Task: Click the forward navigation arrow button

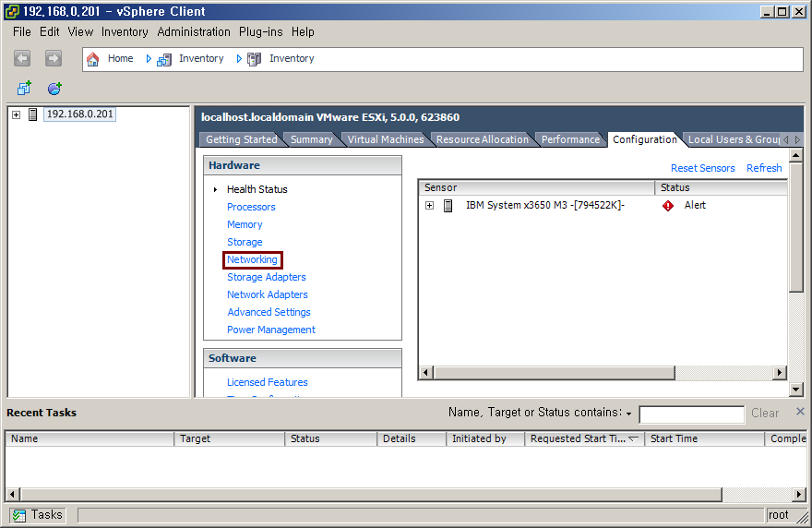Action: click(54, 58)
